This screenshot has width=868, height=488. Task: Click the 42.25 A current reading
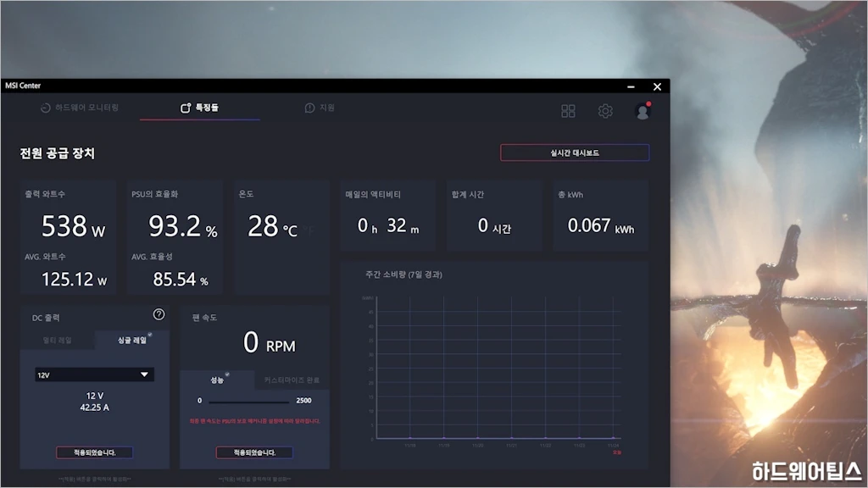pyautogui.click(x=94, y=408)
